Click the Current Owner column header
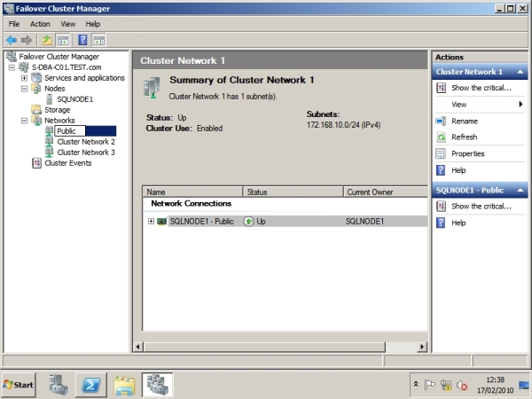 coord(386,192)
